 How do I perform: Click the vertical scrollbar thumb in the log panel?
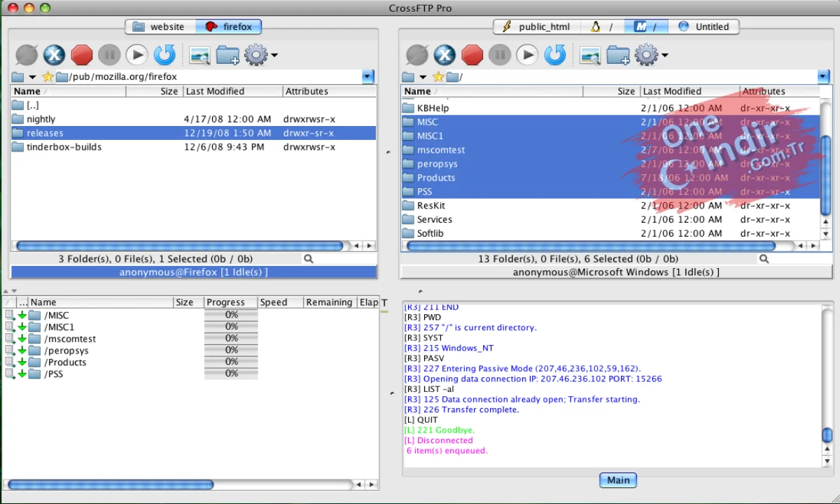click(x=827, y=435)
